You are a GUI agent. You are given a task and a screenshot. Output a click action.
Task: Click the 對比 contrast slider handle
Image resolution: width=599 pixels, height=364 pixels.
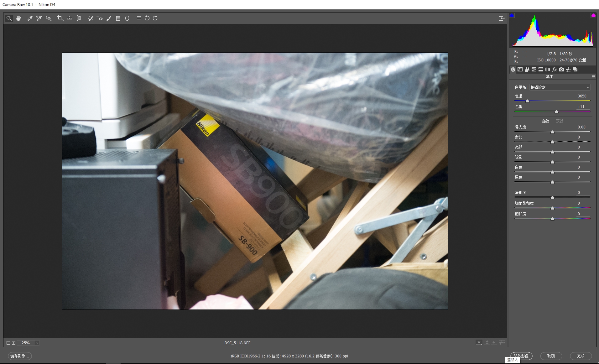tap(552, 142)
